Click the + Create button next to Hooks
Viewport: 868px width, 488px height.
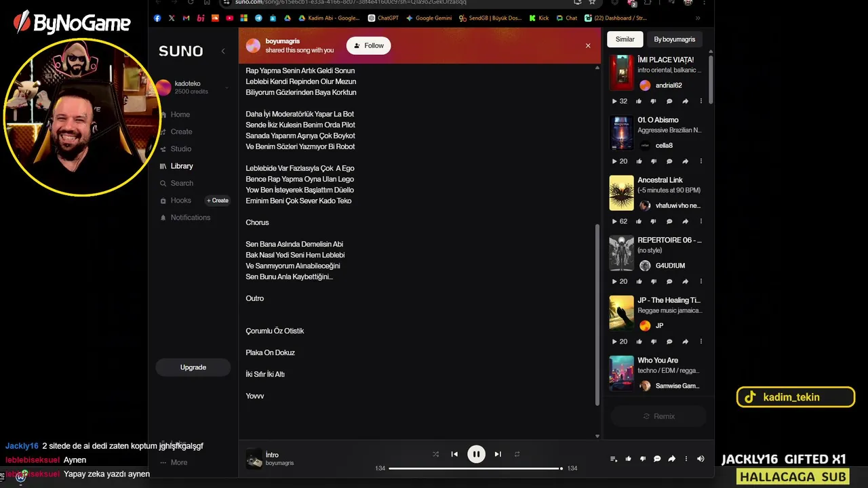click(x=218, y=201)
